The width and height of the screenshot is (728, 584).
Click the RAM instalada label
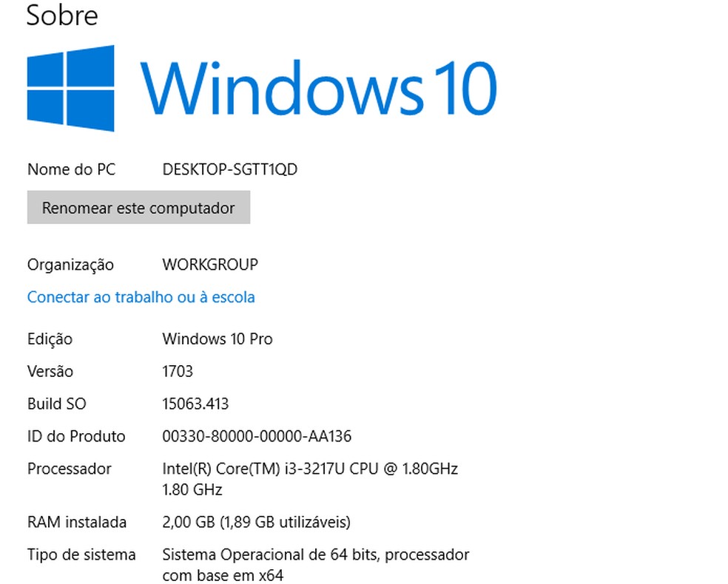coord(77,522)
